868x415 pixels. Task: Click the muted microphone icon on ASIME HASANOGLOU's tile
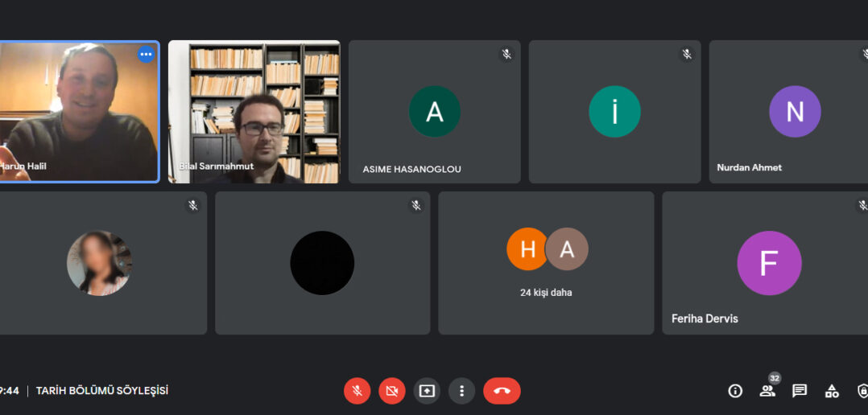click(x=506, y=54)
